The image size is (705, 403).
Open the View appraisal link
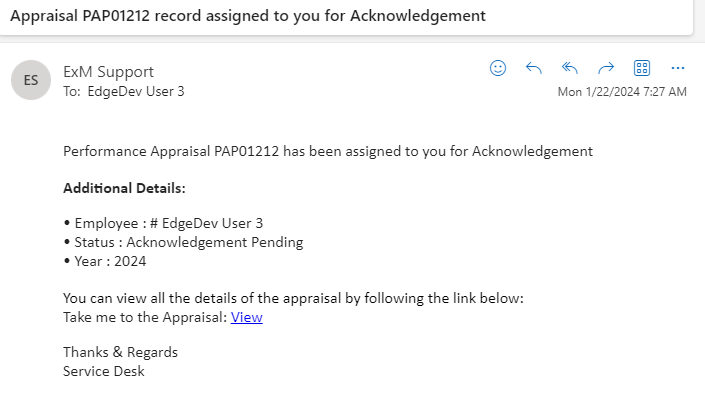pos(247,317)
